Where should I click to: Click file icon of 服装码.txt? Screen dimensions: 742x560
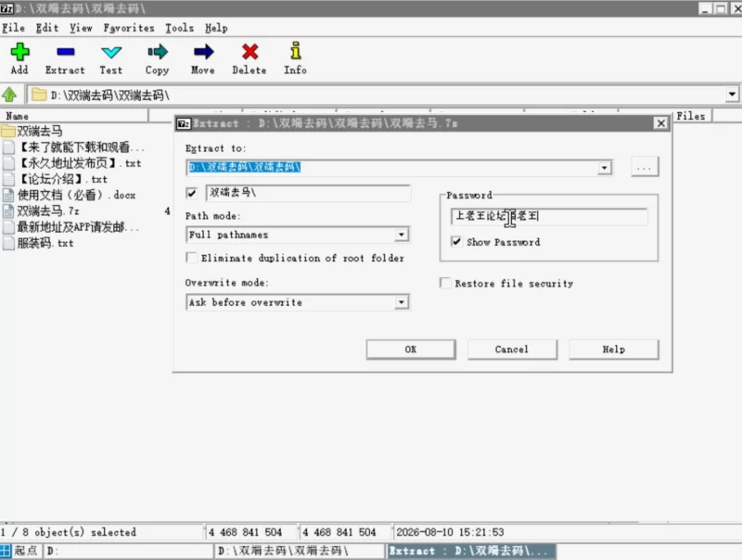tap(8, 243)
